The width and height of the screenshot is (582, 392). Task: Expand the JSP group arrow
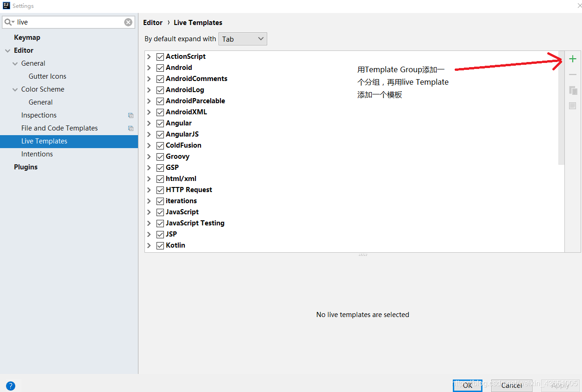149,234
